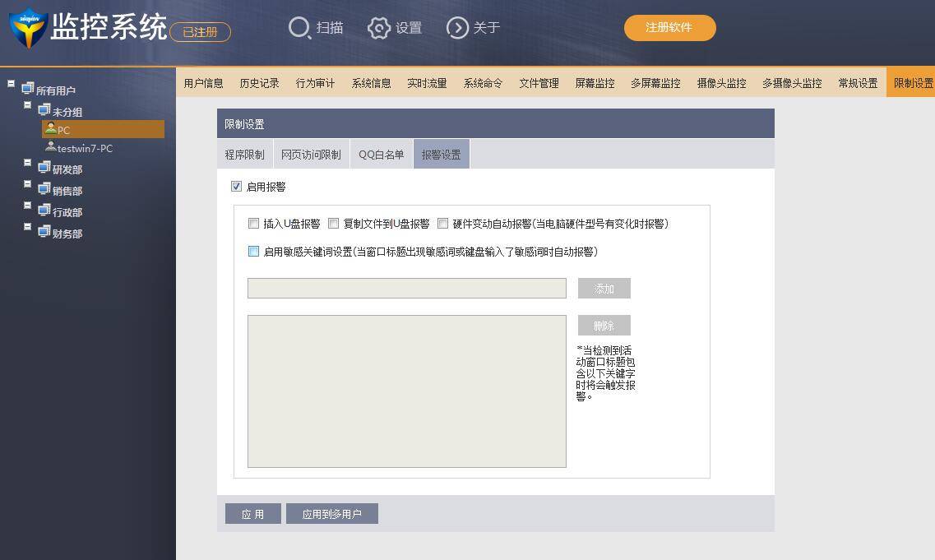Viewport: 935px width, 560px height.
Task: Open the 摄像头监控 tab
Action: 721,83
